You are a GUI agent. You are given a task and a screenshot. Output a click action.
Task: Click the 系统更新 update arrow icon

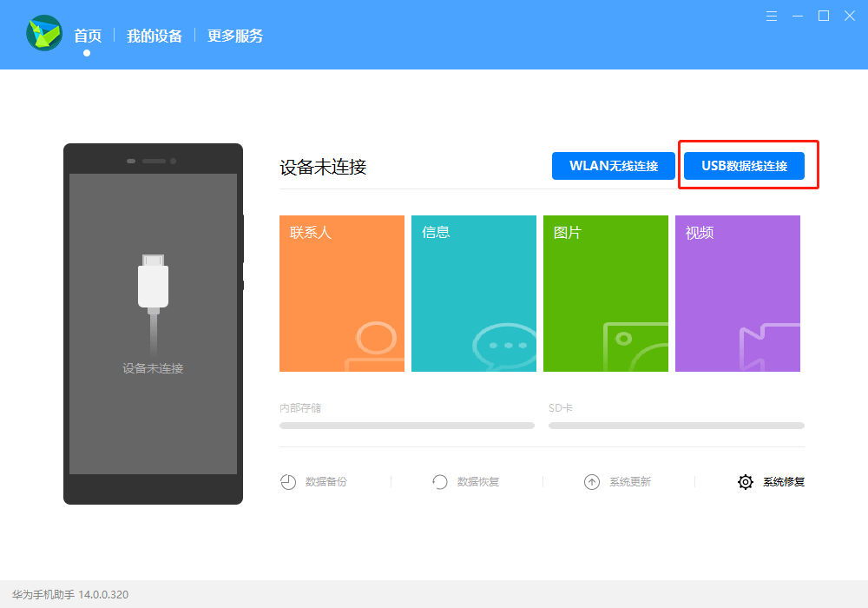point(592,482)
